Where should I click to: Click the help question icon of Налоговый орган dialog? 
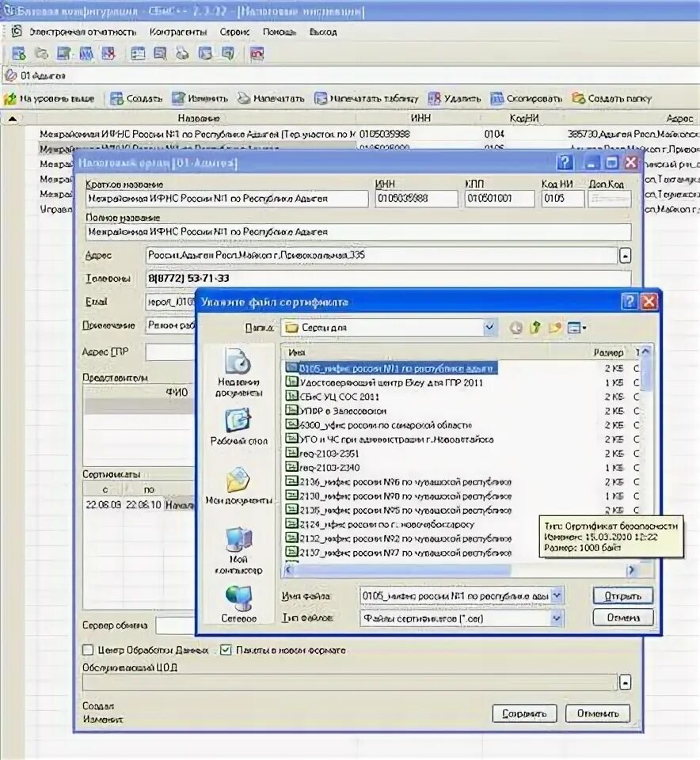point(565,162)
